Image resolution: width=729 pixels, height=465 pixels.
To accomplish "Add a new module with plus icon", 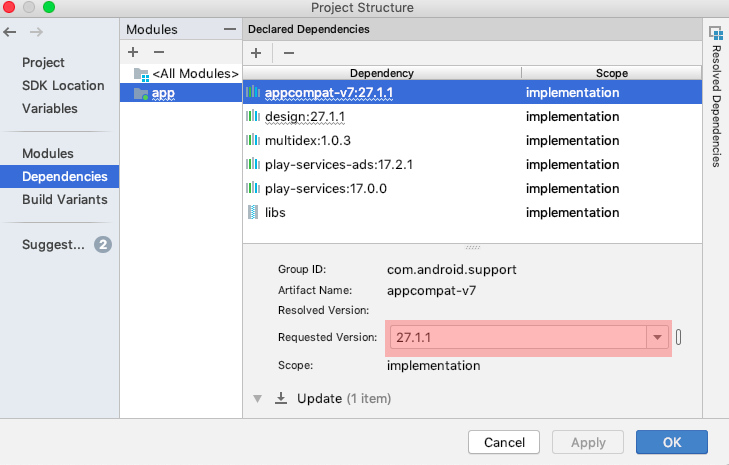I will [133, 51].
